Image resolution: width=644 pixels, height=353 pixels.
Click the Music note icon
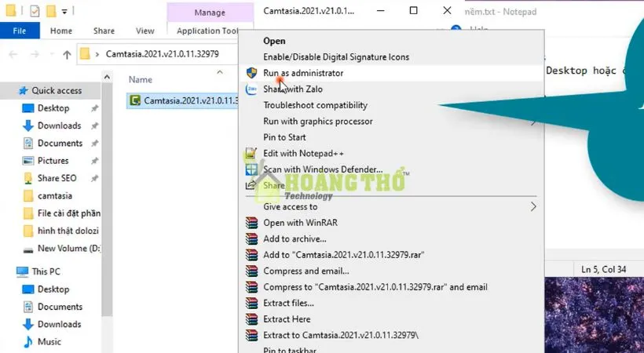(x=28, y=341)
